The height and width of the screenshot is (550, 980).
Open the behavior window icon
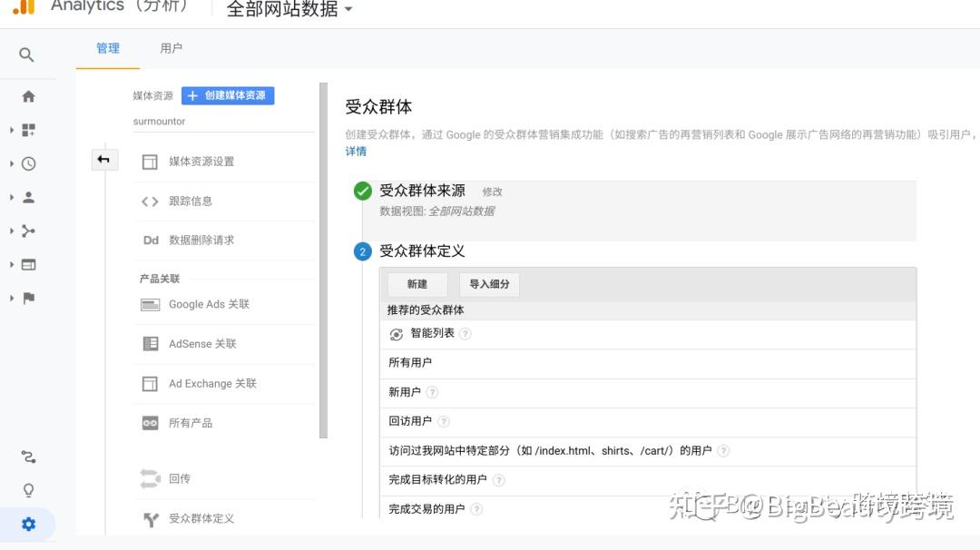tap(28, 265)
